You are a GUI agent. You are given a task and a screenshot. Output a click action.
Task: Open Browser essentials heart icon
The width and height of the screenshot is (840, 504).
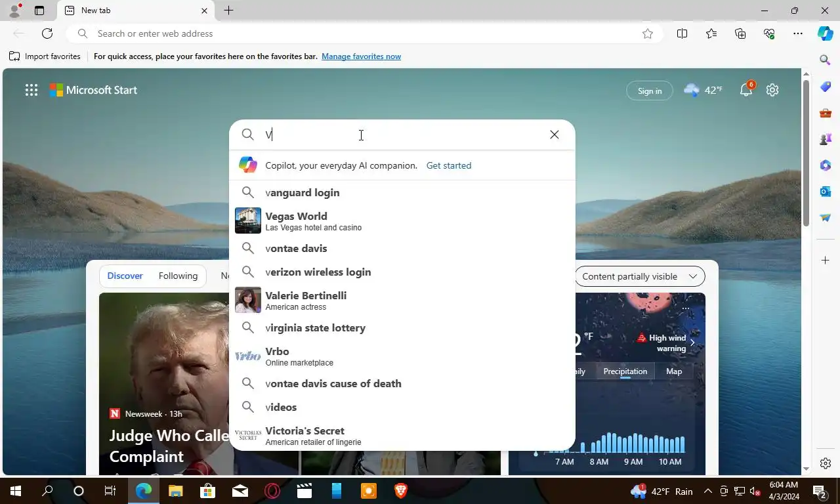[769, 33]
